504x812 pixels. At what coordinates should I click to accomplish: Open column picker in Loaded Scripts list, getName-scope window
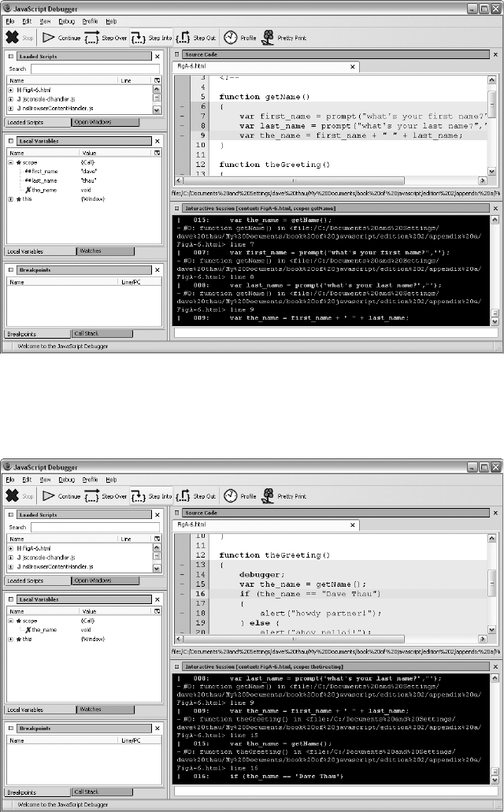pyautogui.click(x=157, y=80)
